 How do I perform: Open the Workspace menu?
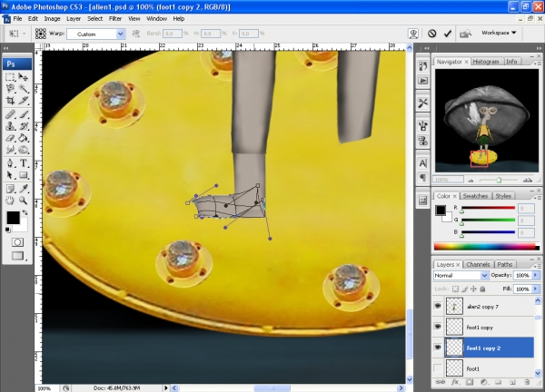[499, 33]
